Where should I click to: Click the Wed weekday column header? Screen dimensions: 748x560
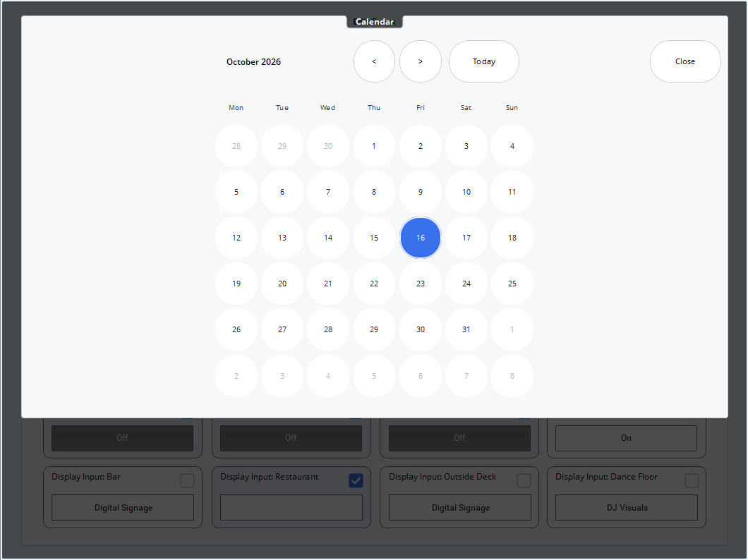327,108
